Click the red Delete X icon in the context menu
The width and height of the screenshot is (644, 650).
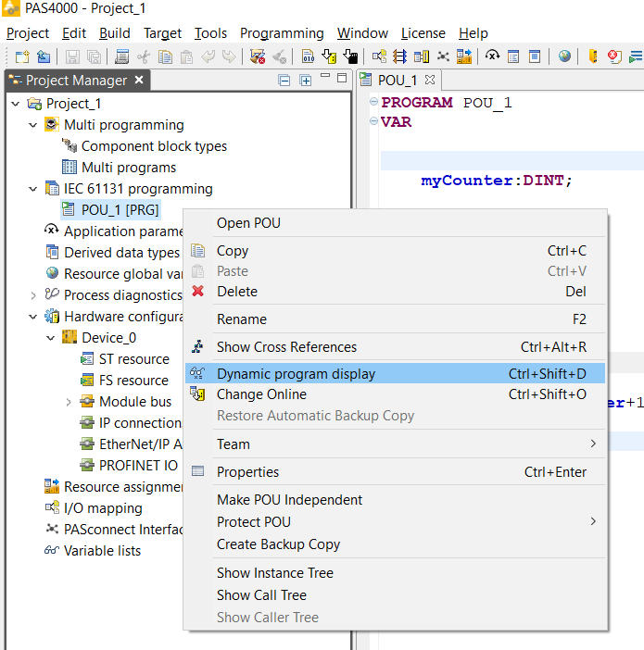coord(198,291)
